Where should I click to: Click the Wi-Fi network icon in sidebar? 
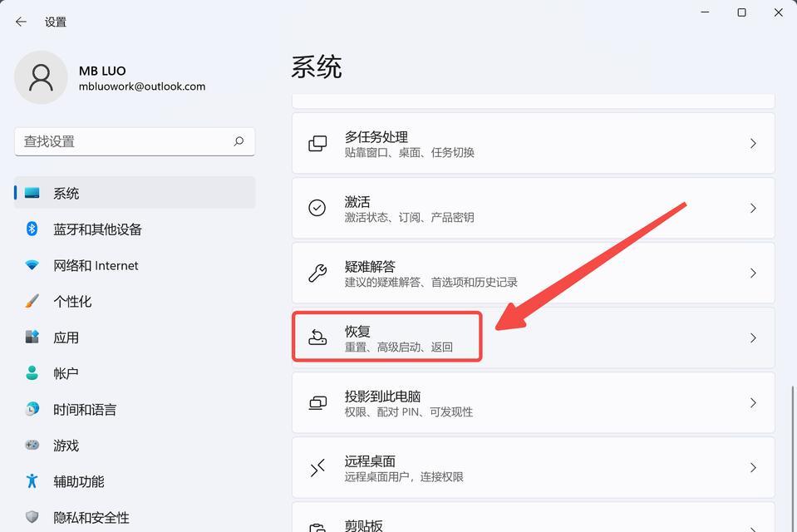pos(32,265)
